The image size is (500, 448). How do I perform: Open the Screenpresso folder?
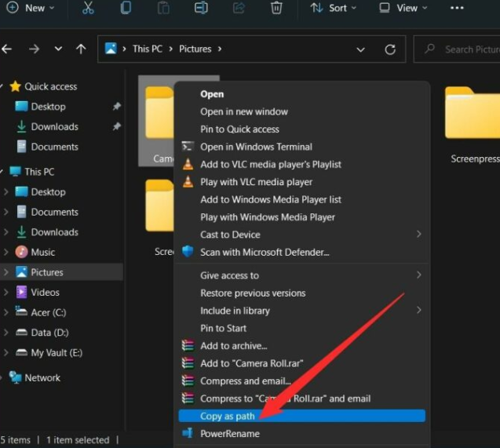473,124
